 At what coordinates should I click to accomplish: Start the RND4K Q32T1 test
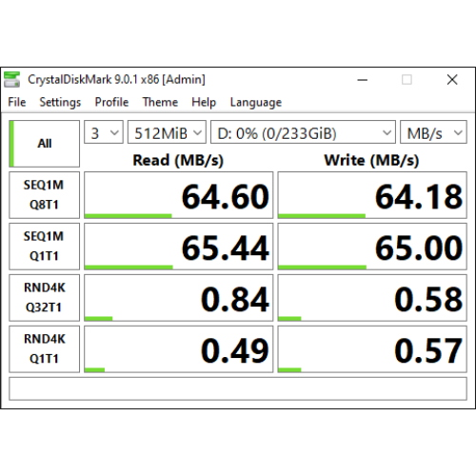pyautogui.click(x=44, y=298)
